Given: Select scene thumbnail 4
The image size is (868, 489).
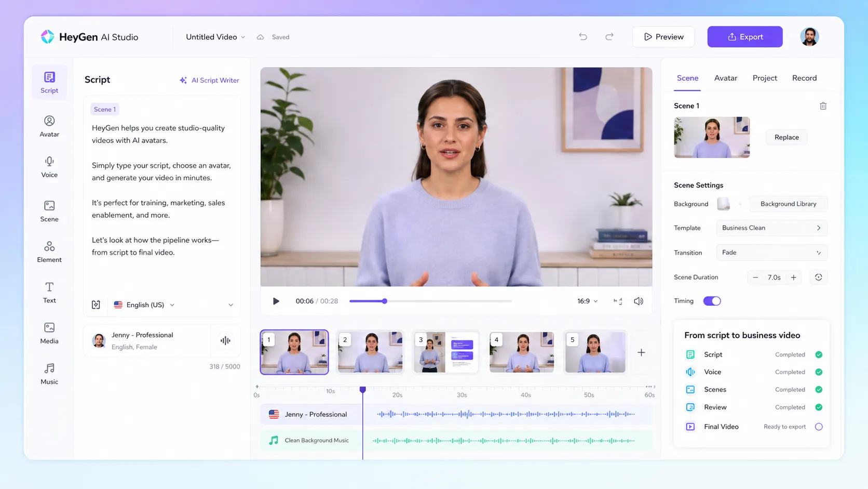Looking at the screenshot, I should (x=521, y=352).
